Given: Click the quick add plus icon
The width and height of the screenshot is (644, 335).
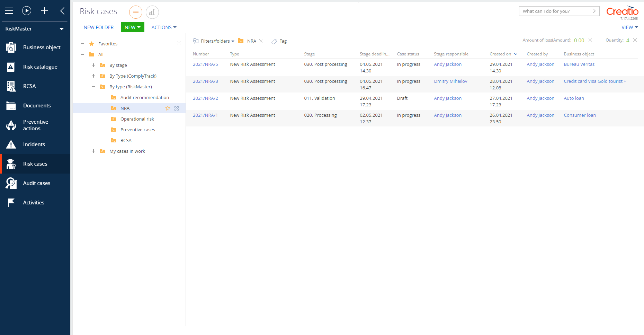Looking at the screenshot, I should click(45, 11).
